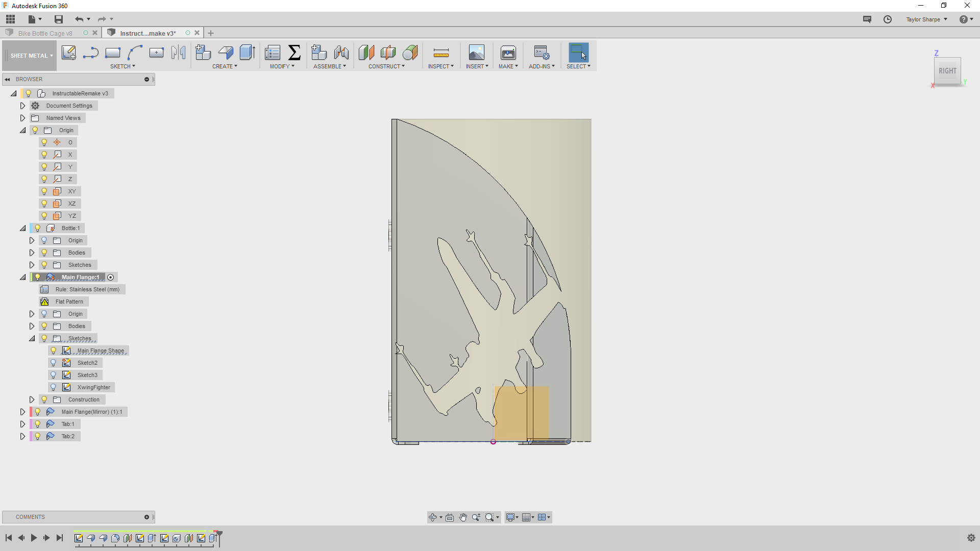Toggle Main Flange Shape sketch visibility
This screenshot has width=980, height=551.
pos(54,350)
